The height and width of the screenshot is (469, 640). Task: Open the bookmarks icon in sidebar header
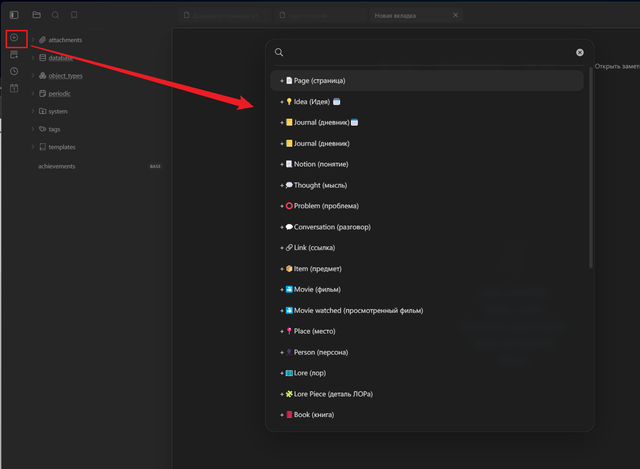point(74,15)
